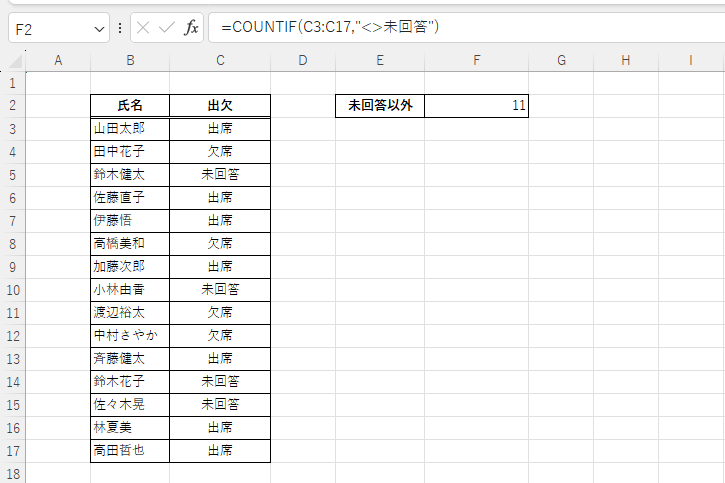The image size is (725, 483).
Task: Select 出席 cell next to 高田哲也
Action: pyautogui.click(x=220, y=451)
